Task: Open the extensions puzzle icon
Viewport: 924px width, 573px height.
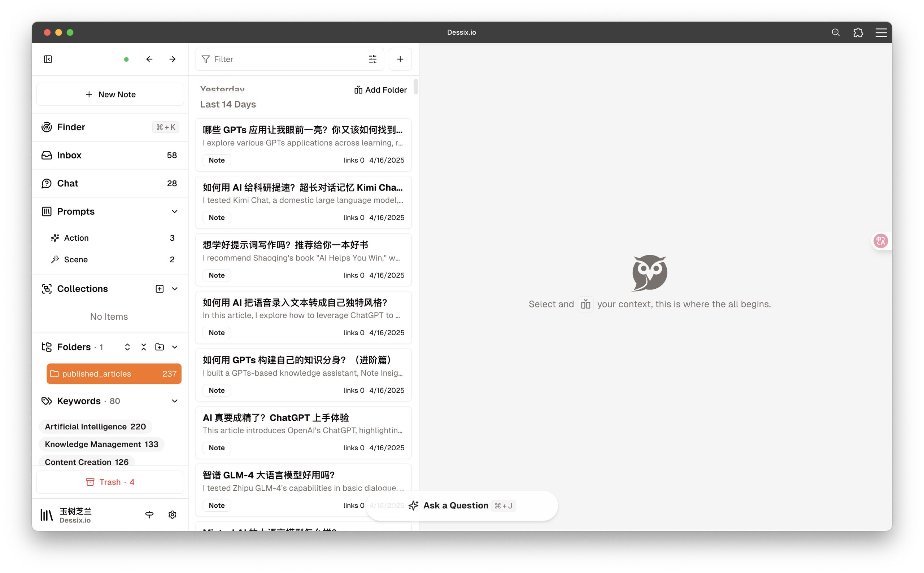Action: (858, 32)
